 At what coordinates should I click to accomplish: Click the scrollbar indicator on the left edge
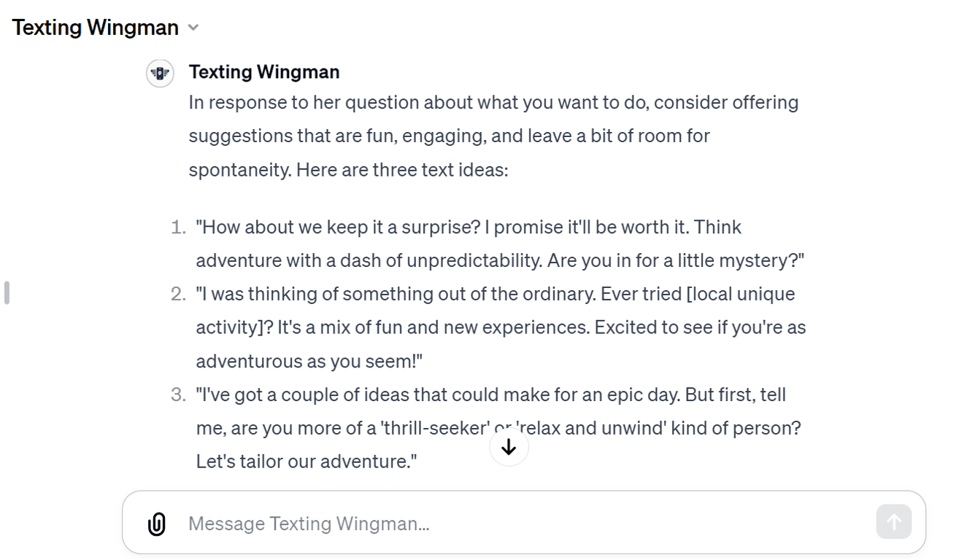click(x=6, y=293)
